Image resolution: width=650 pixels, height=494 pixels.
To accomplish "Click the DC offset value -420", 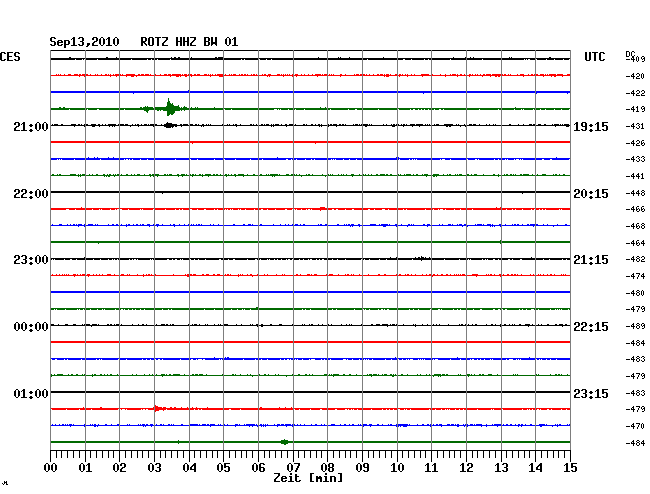I will tap(635, 76).
